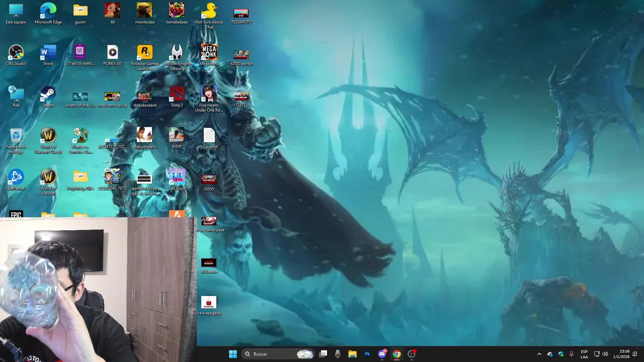Show hidden system tray icons
Screen dimensions: 644x362
coord(539,354)
